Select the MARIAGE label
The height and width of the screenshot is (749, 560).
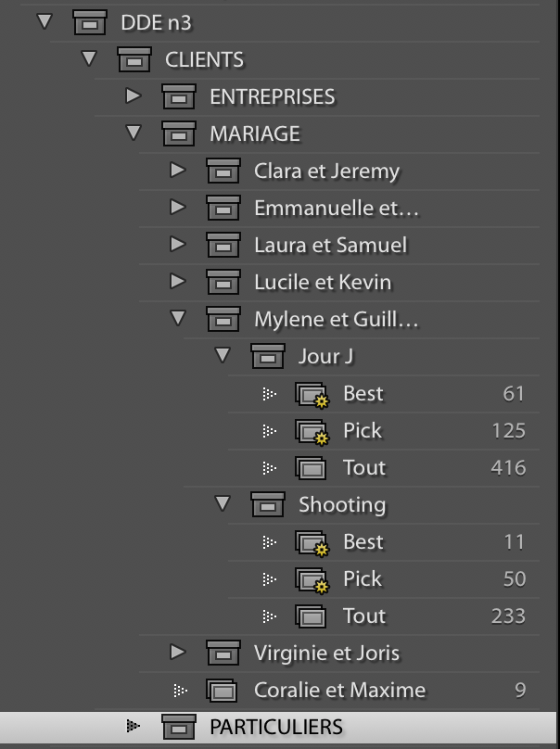pos(255,133)
